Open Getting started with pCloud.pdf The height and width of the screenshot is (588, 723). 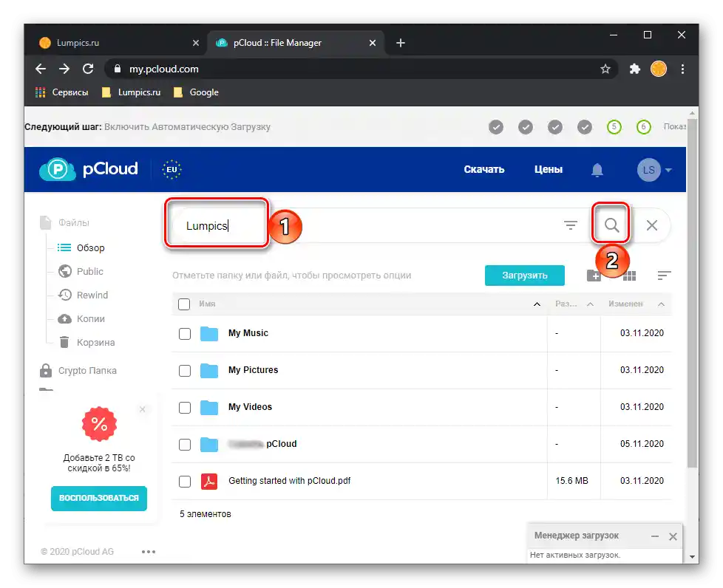289,481
